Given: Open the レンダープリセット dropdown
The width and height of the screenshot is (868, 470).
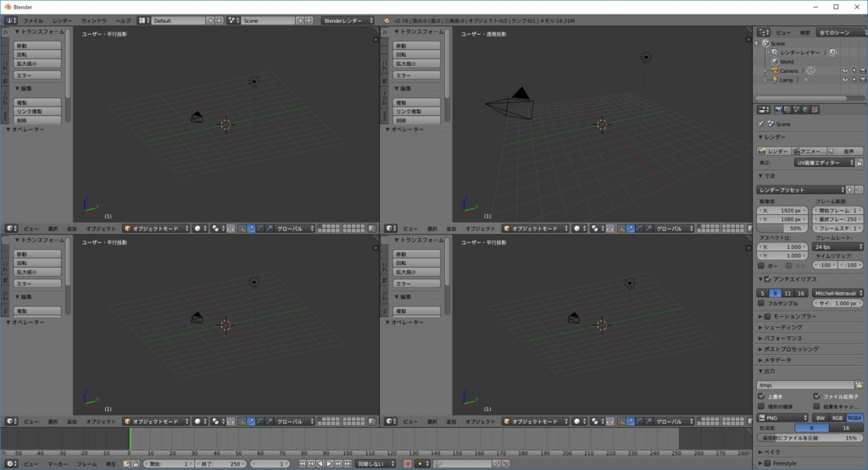Looking at the screenshot, I should pyautogui.click(x=801, y=190).
